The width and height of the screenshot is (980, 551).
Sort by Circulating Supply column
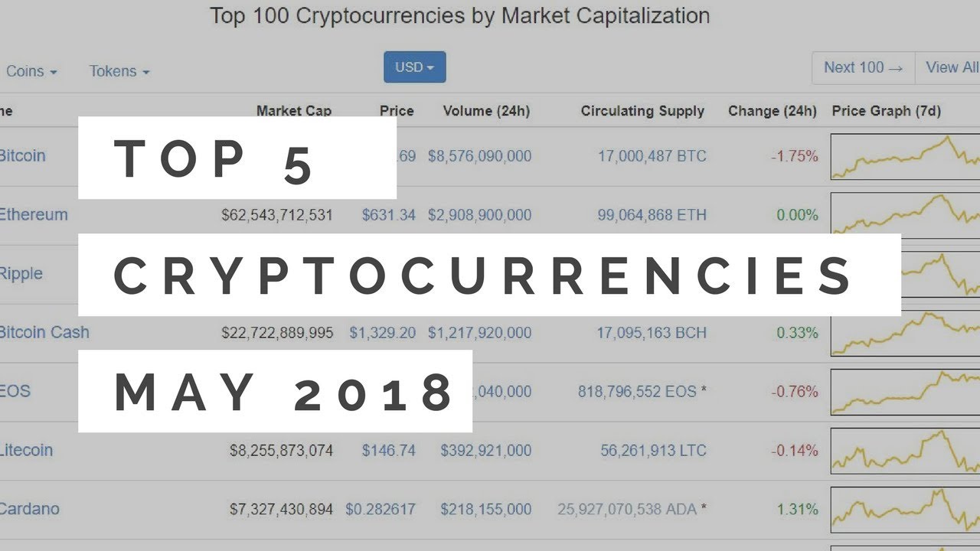tap(642, 111)
